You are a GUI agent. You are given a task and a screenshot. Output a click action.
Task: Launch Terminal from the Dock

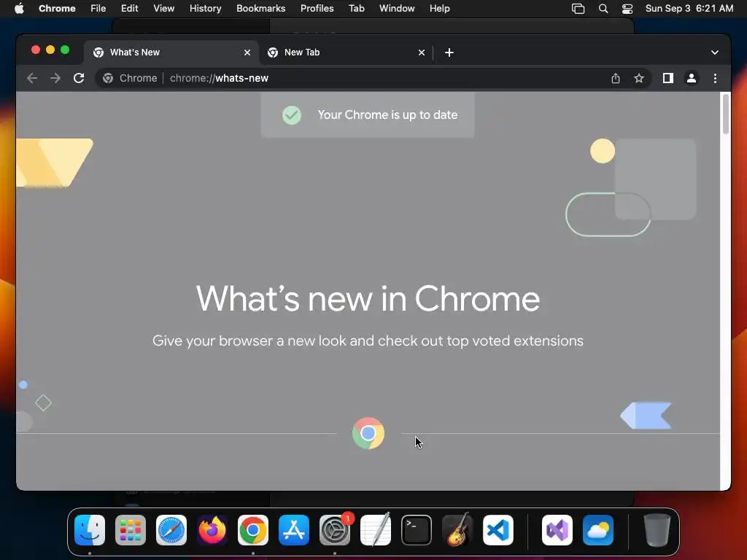[417, 530]
